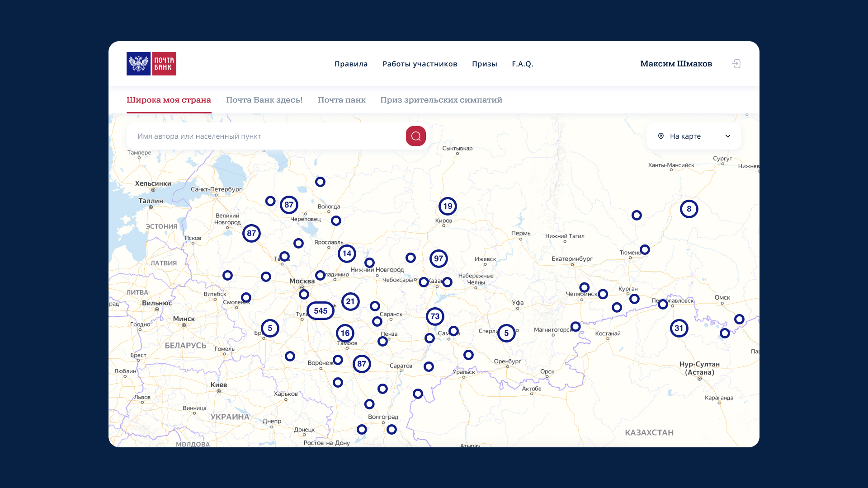
Task: Click the Почта Банк logo
Action: click(x=151, y=64)
